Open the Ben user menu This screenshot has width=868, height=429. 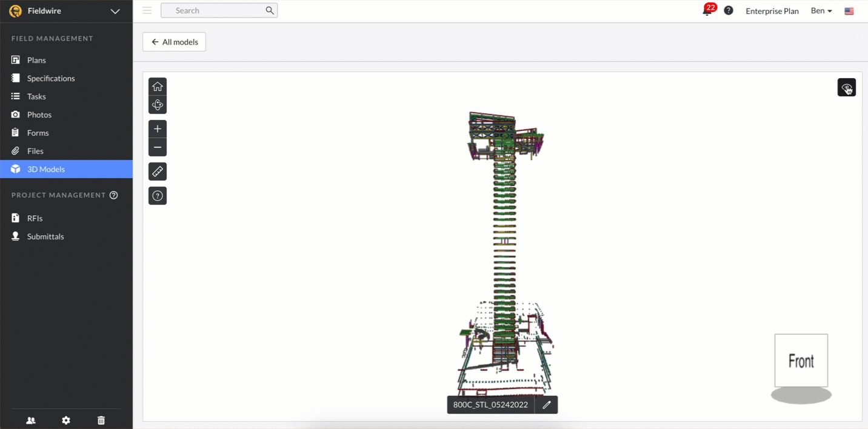click(x=821, y=11)
